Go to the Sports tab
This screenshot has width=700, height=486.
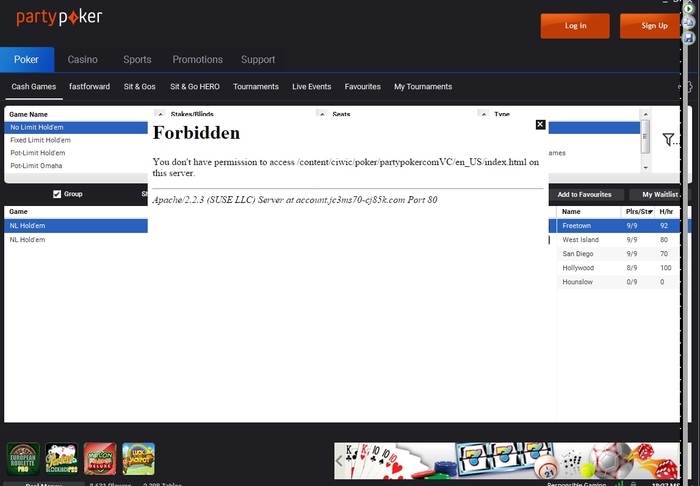tap(137, 59)
